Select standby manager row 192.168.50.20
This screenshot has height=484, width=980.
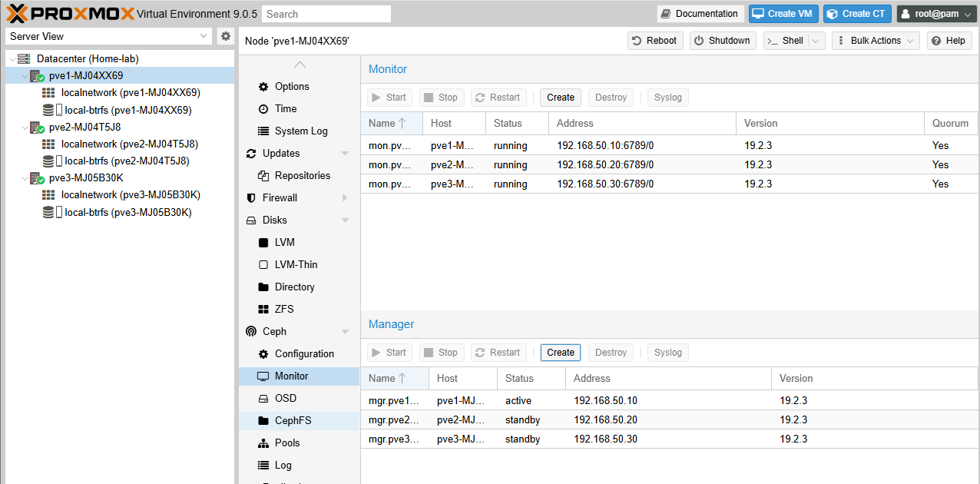(x=670, y=420)
